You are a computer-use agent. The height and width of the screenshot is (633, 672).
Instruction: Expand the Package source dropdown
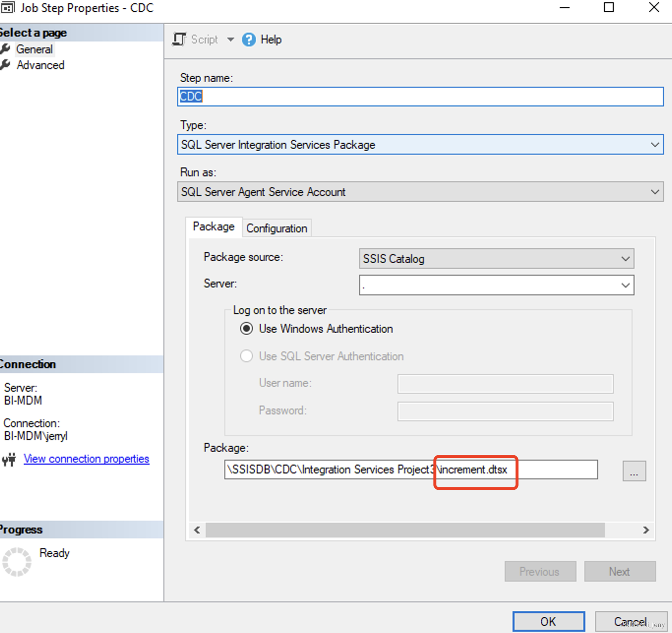pos(625,259)
